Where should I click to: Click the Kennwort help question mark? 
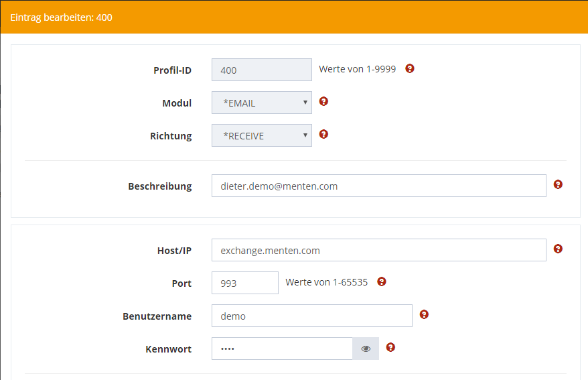click(x=390, y=347)
